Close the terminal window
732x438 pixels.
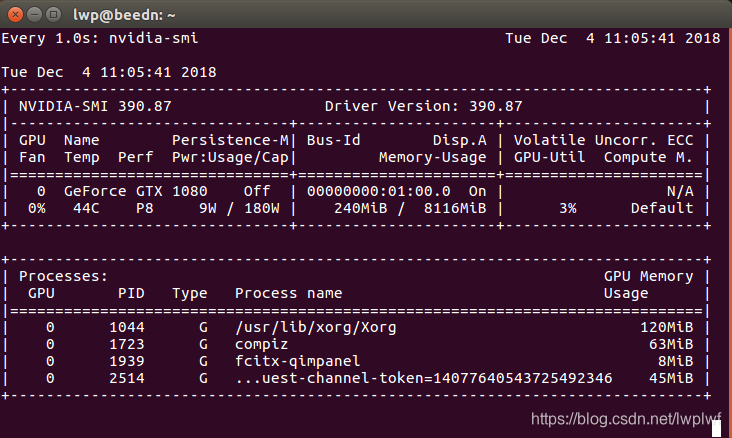(x=15, y=14)
